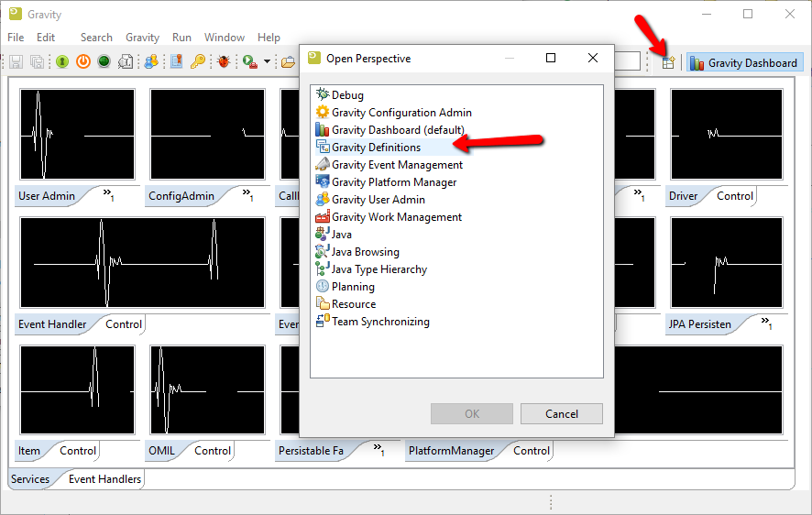Select Gravity Definitions in the perspective list
Image resolution: width=812 pixels, height=515 pixels.
(376, 148)
